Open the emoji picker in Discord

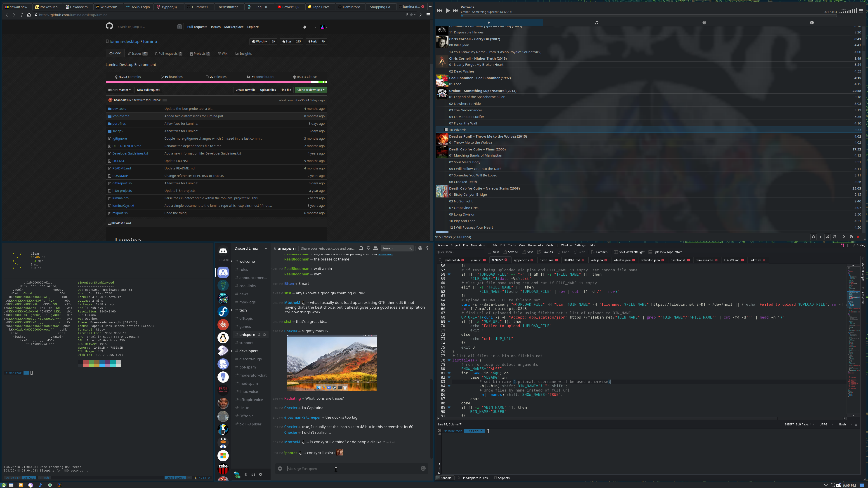pos(423,469)
